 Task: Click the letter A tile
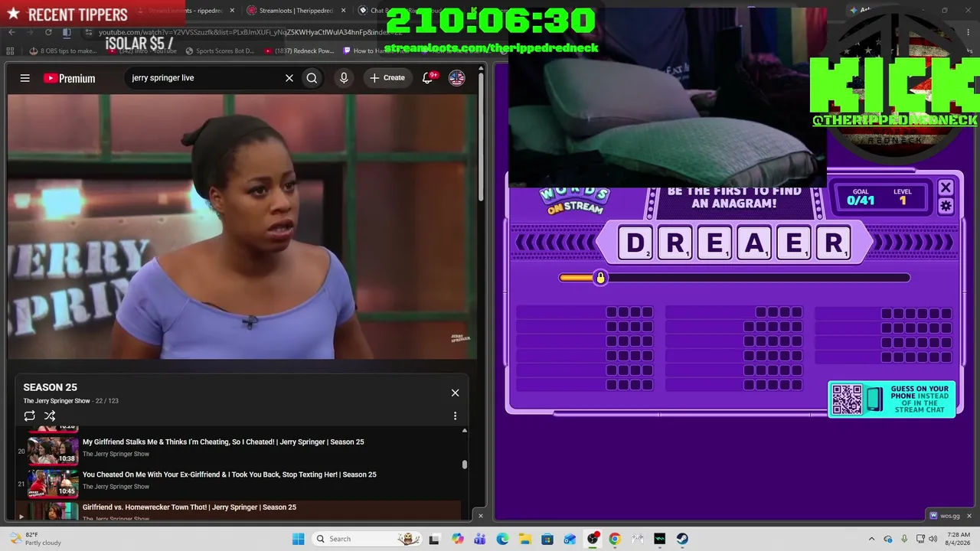754,243
